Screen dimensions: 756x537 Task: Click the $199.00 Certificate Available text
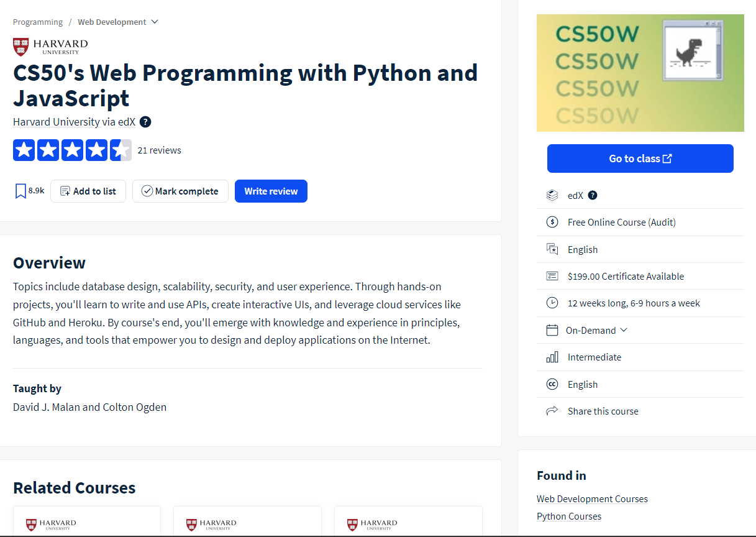pyautogui.click(x=626, y=277)
